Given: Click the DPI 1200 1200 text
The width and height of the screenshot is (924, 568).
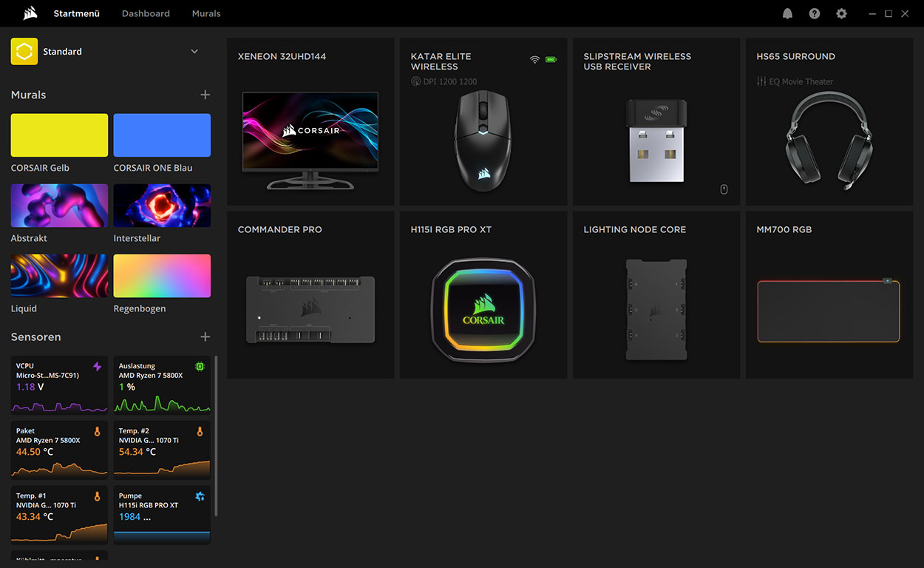Looking at the screenshot, I should (x=450, y=81).
